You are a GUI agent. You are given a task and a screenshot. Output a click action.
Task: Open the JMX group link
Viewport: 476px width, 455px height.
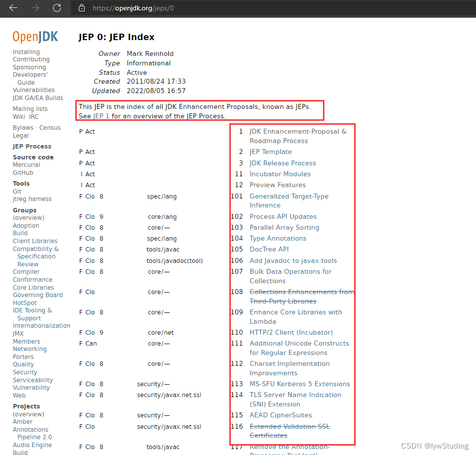tap(18, 334)
